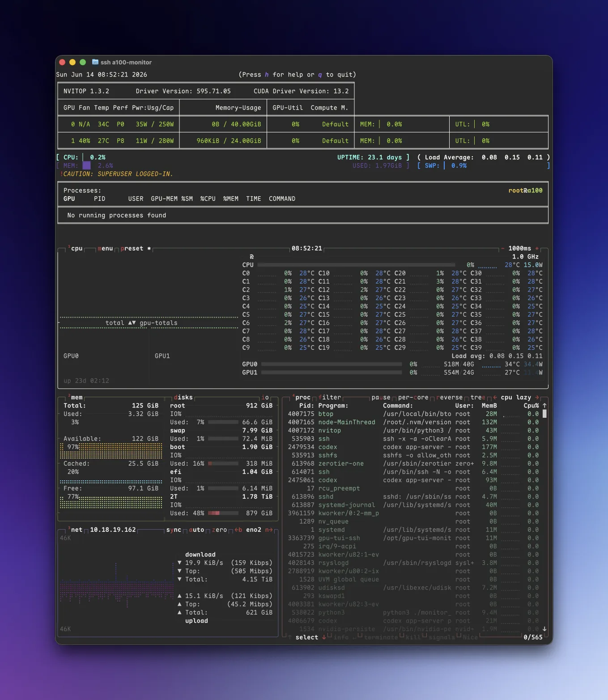The image size is (608, 700).
Task: Click the Nice button
Action: [x=470, y=637]
